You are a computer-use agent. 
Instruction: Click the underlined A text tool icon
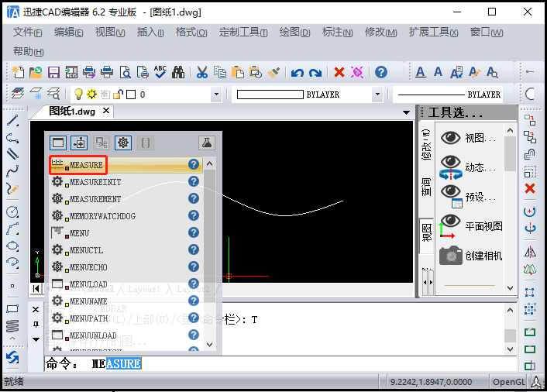coord(421,72)
